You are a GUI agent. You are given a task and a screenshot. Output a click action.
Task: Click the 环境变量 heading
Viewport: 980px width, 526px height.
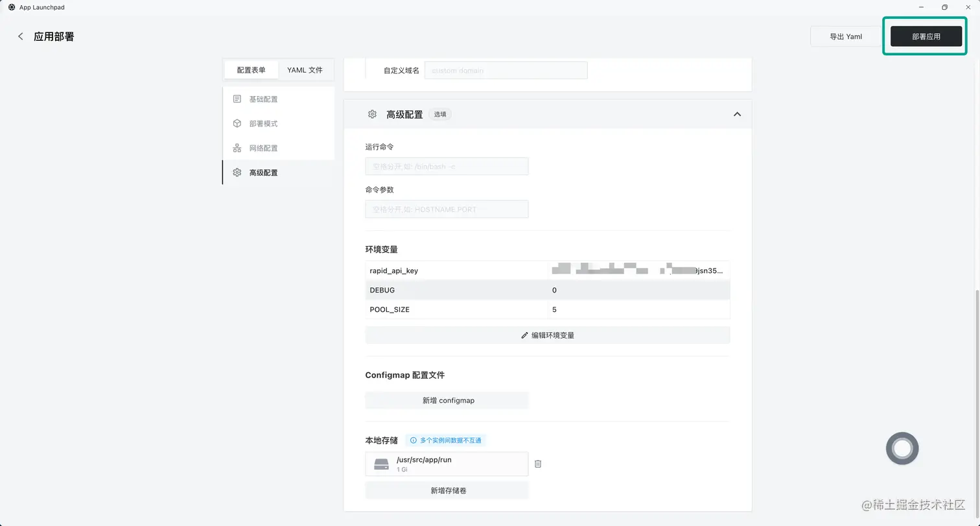pos(382,249)
